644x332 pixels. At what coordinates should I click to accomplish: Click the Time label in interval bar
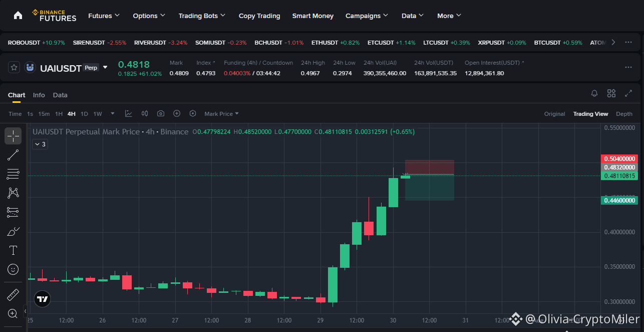pyautogui.click(x=15, y=114)
